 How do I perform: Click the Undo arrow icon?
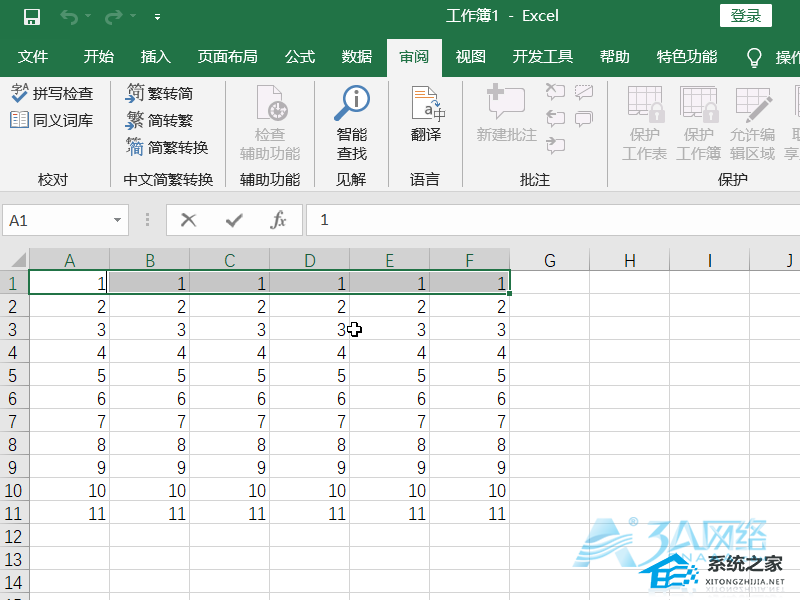(x=69, y=17)
